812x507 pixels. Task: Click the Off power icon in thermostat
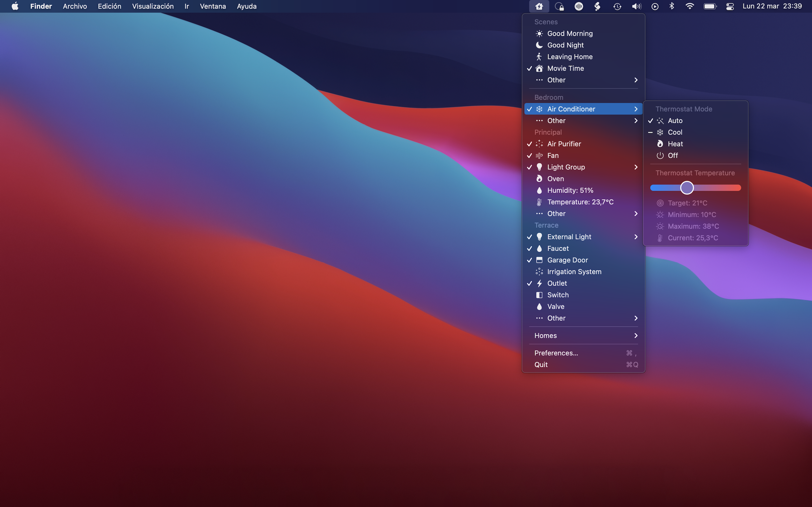[x=660, y=155]
